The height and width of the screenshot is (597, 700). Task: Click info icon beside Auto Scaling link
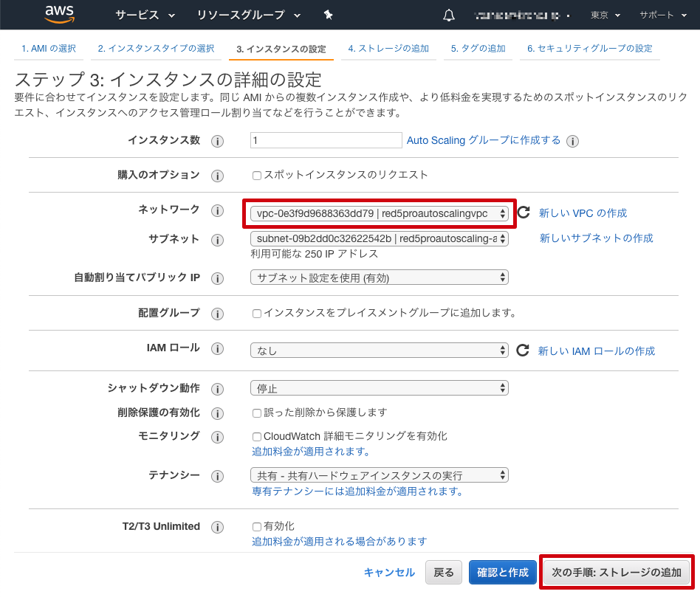(572, 141)
